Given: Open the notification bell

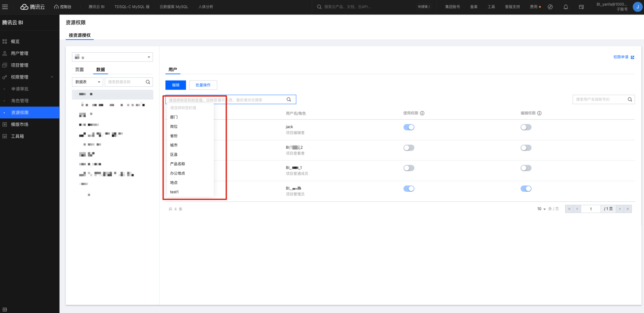Looking at the screenshot, I should (x=566, y=7).
